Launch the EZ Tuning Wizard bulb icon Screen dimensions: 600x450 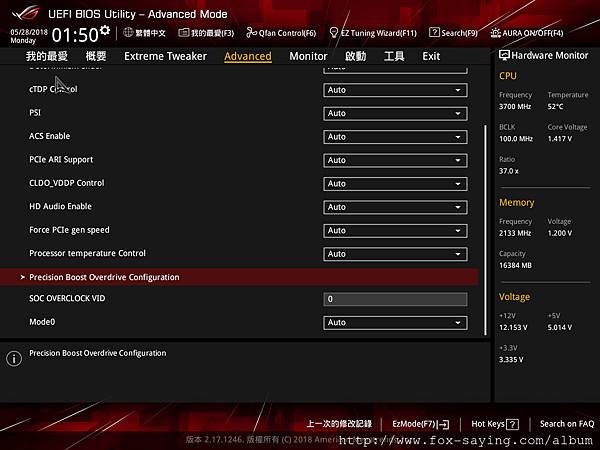click(x=334, y=33)
